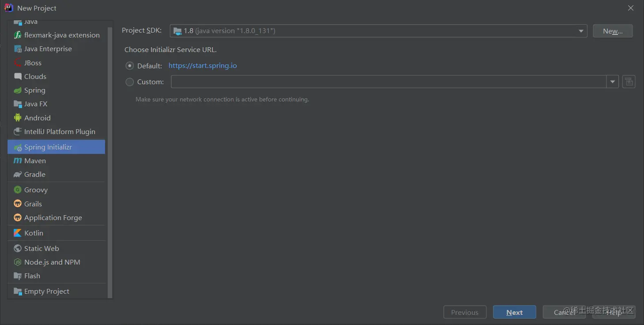Expand the Custom URL dropdown arrow
This screenshot has height=325, width=644.
point(612,82)
